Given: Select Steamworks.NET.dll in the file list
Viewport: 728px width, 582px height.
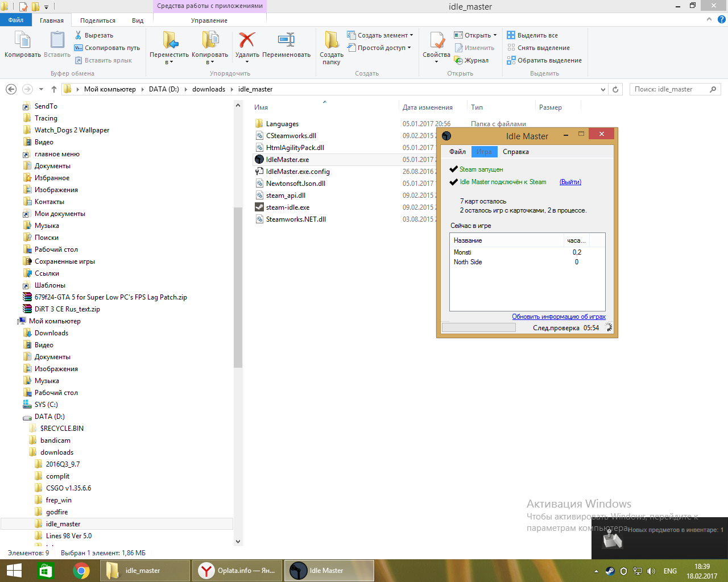Looking at the screenshot, I should (x=296, y=219).
